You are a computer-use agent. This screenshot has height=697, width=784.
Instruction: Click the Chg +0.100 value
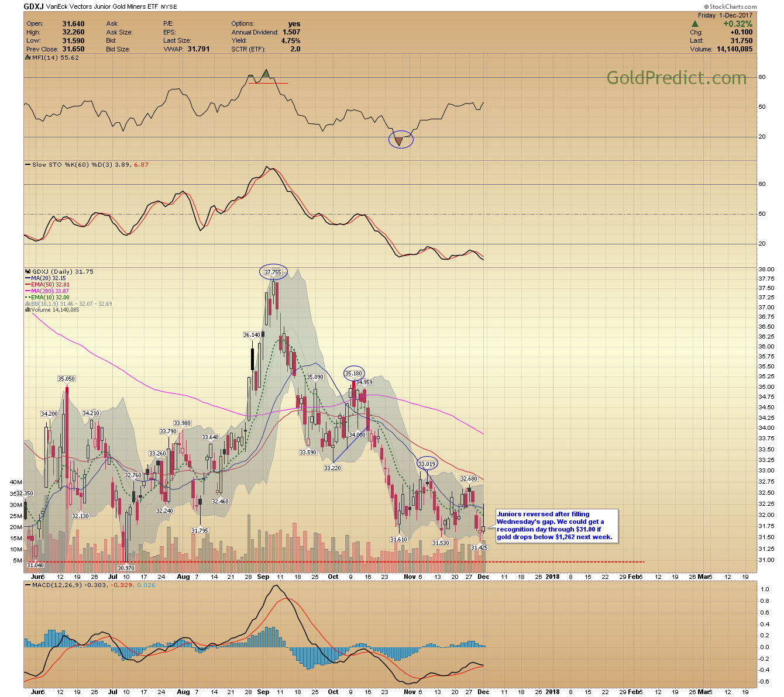pyautogui.click(x=741, y=32)
